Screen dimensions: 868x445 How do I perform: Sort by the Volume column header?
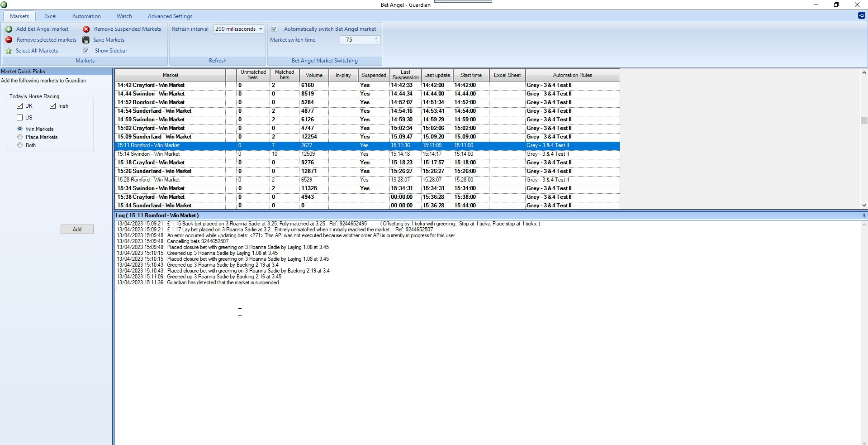pyautogui.click(x=314, y=75)
